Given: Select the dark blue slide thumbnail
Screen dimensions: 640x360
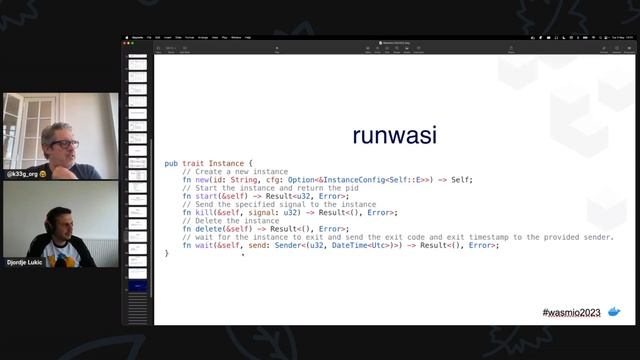Looking at the screenshot, I should click(138, 286).
